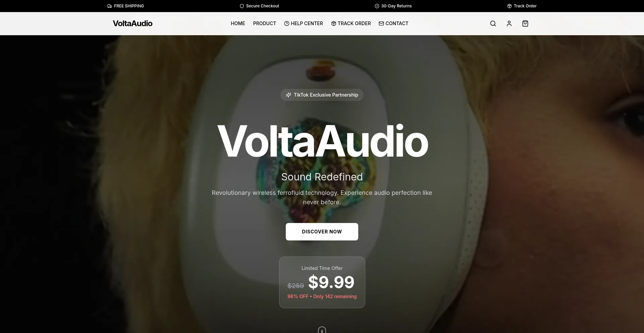Open the PRODUCT menu item
644x333 pixels.
[264, 23]
